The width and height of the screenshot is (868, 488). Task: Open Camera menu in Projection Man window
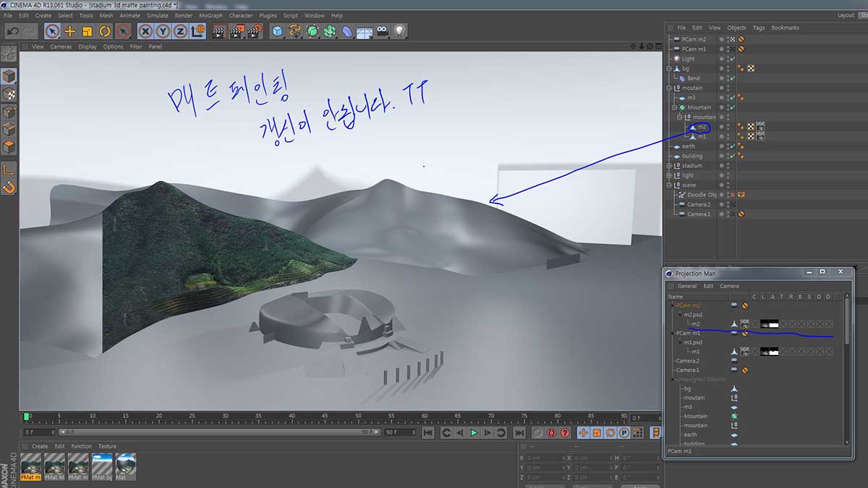[x=729, y=286]
